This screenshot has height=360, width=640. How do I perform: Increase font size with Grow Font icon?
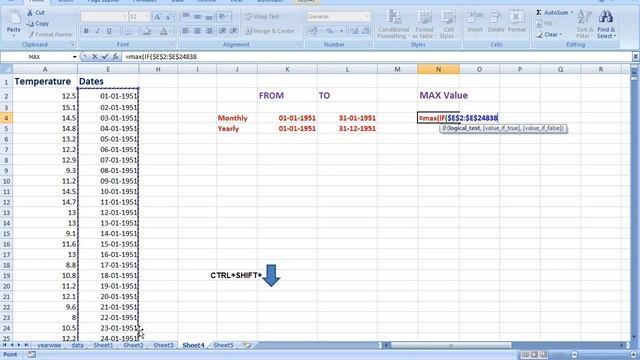[x=157, y=17]
